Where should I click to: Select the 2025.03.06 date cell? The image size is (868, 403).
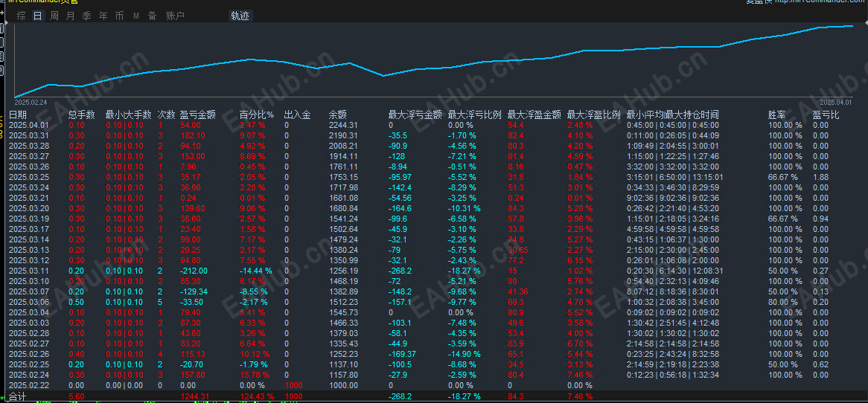point(29,302)
